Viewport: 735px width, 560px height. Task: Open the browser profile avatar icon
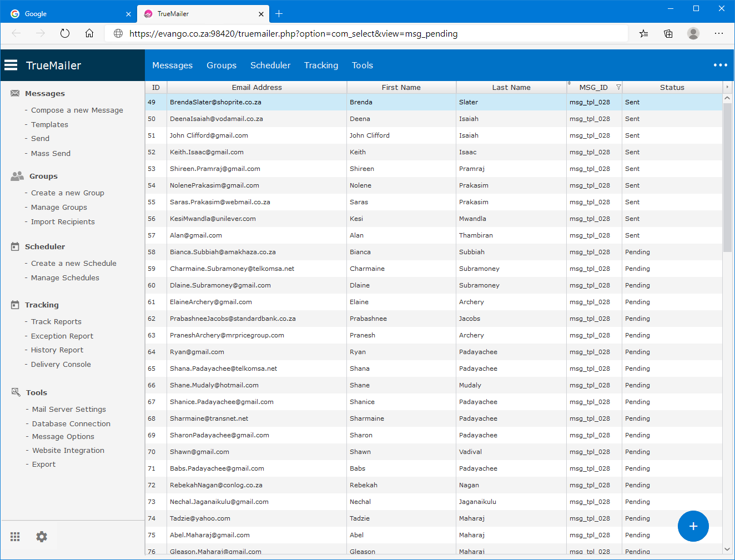tap(693, 33)
